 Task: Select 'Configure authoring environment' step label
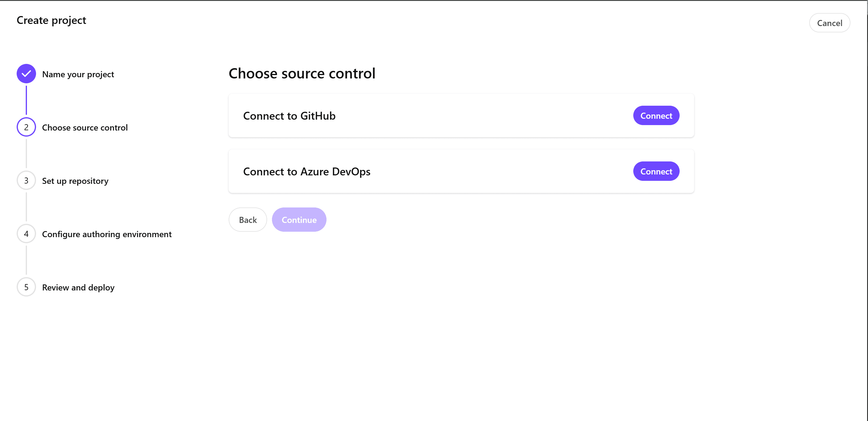click(107, 234)
